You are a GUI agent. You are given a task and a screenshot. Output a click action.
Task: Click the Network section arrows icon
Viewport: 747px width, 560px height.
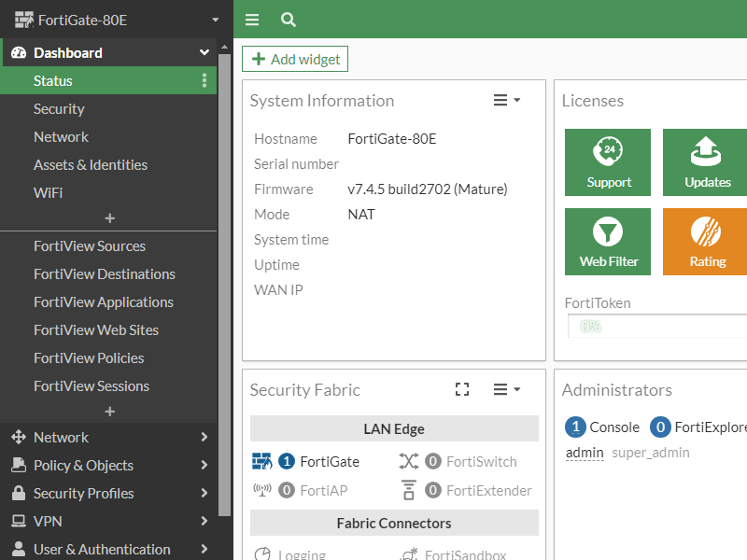[x=19, y=437]
